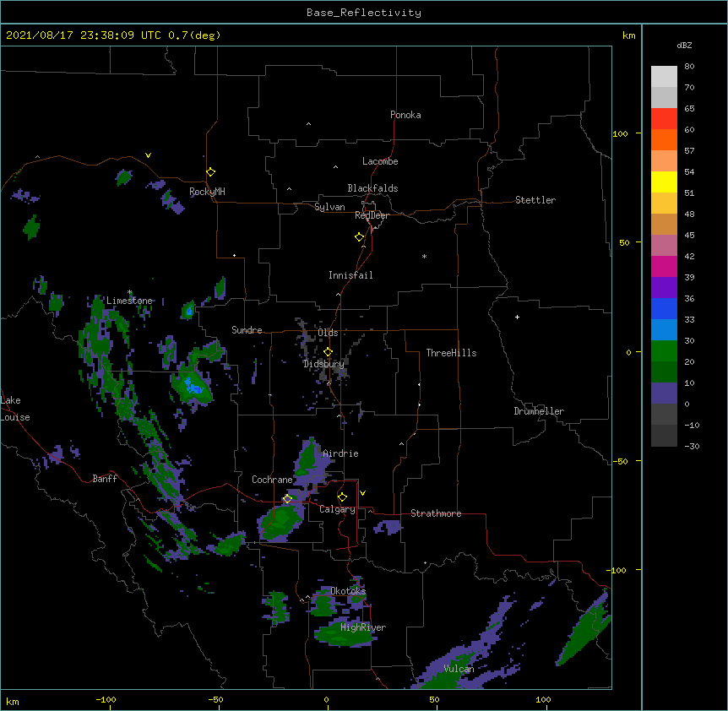The height and width of the screenshot is (711, 728).
Task: Click the magenta 42 dBZ legend swatch
Action: tap(664, 266)
